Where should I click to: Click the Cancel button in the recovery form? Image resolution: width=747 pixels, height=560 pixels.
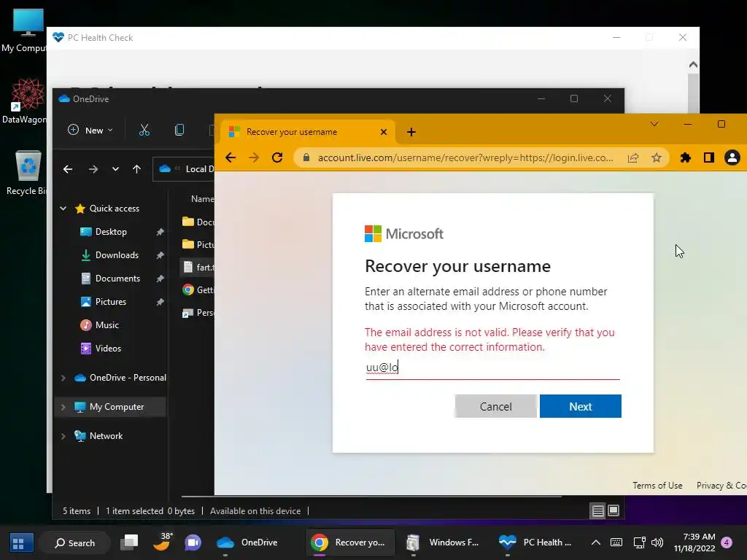click(495, 406)
